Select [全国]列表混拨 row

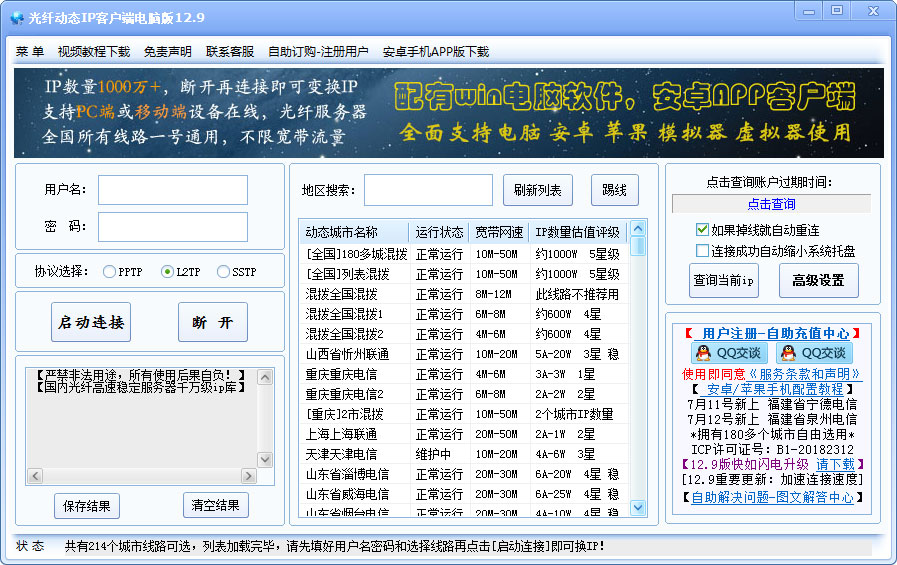463,274
